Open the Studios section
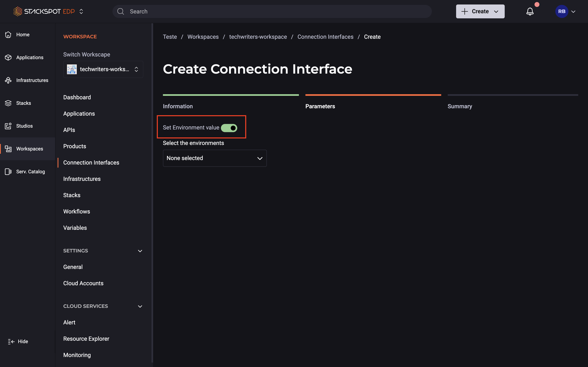 click(x=24, y=126)
